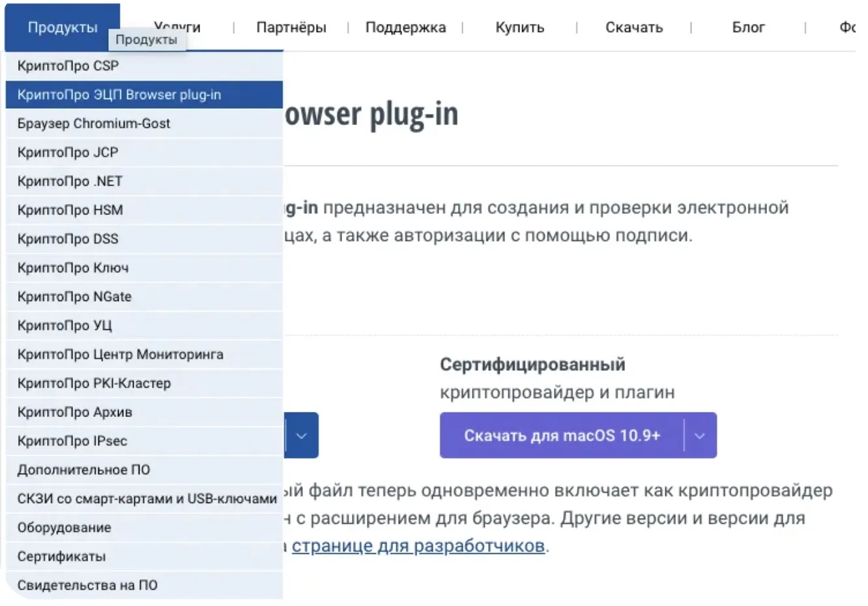Screen dimensions: 868x606
Task: Open КриптоПро DSS menu item
Action: [x=68, y=238]
